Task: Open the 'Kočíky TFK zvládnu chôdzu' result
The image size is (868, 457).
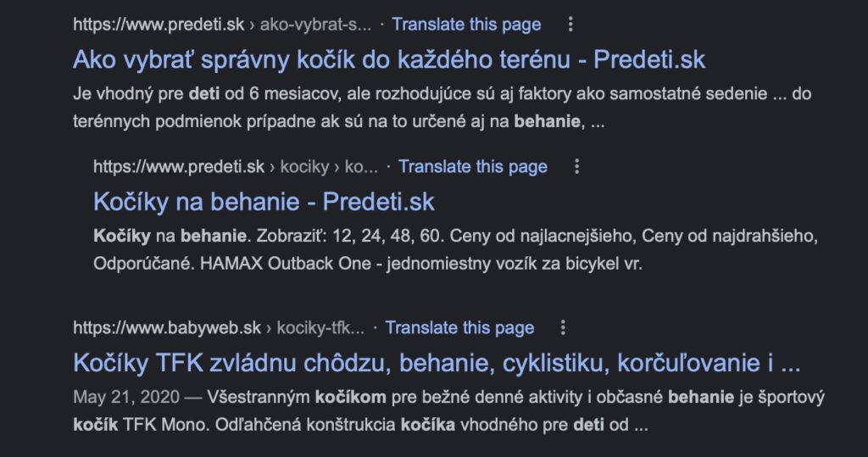Action: 437,363
